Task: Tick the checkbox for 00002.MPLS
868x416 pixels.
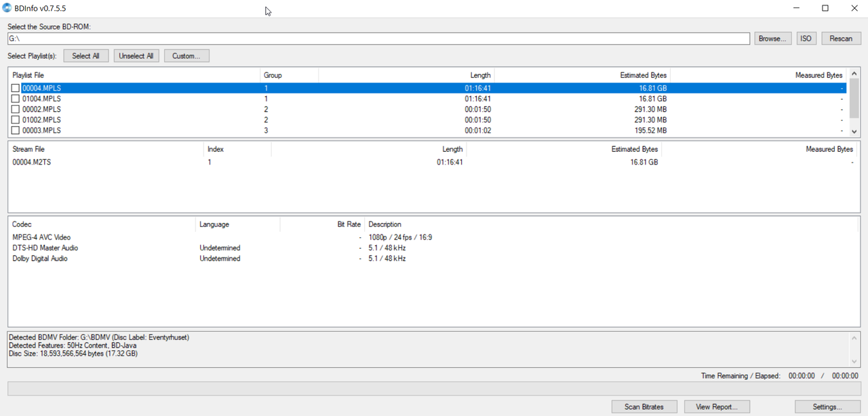Action: tap(16, 109)
